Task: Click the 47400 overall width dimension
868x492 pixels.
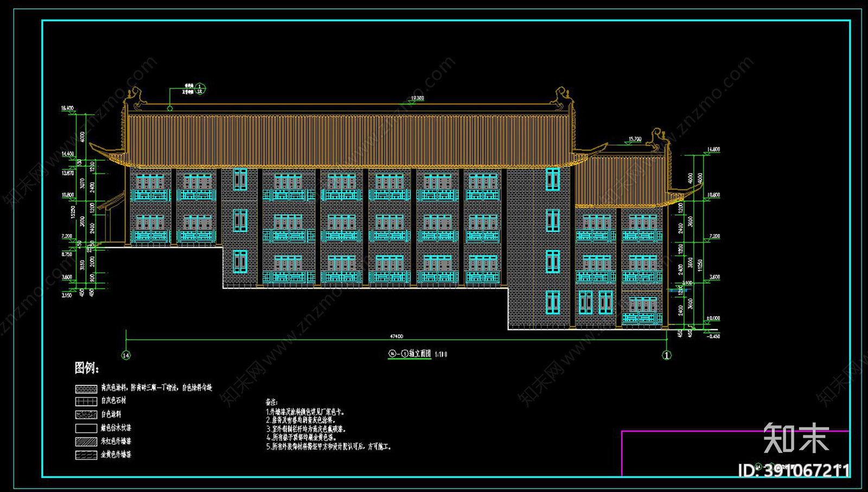Action: point(397,337)
